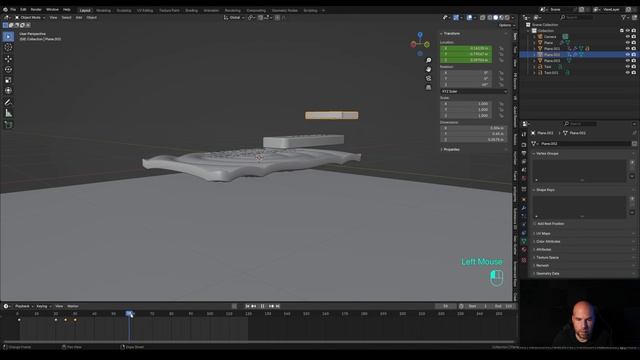Viewport: 640px width, 360px height.
Task: Open the Material properties tab
Action: coord(524,249)
